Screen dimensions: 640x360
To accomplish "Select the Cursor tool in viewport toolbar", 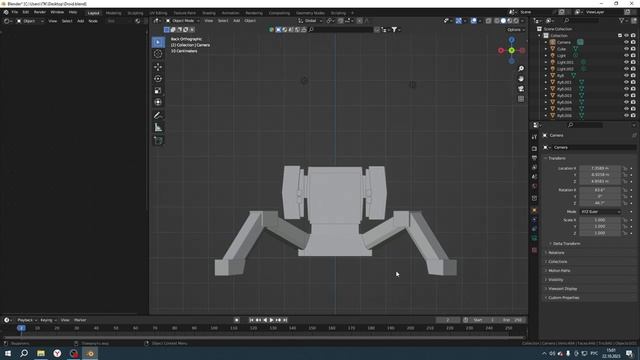I will (x=158, y=54).
